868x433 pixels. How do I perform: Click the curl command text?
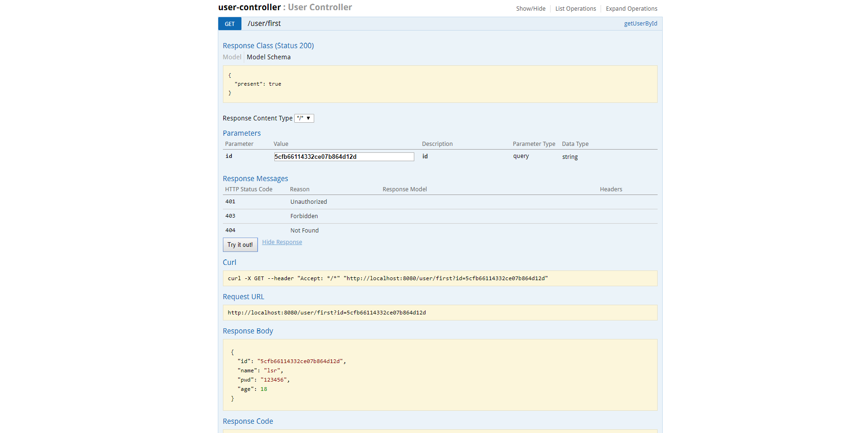click(388, 278)
